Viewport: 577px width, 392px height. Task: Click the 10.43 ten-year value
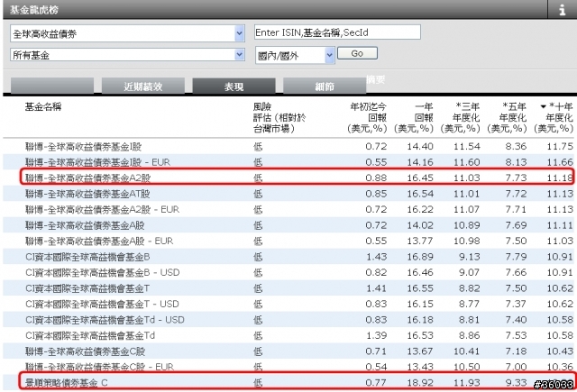tap(560, 351)
